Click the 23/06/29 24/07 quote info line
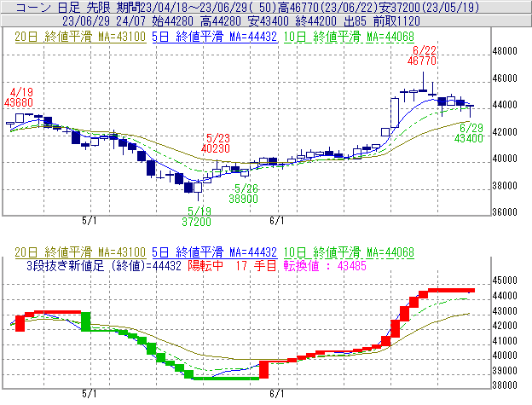Image resolution: width=532 pixels, height=405 pixels. pyautogui.click(x=241, y=21)
